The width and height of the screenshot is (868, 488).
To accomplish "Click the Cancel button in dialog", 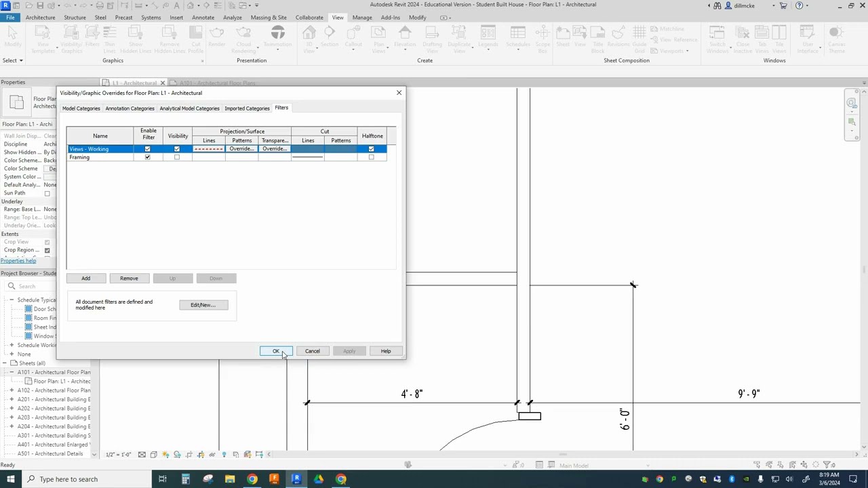I will pos(313,351).
